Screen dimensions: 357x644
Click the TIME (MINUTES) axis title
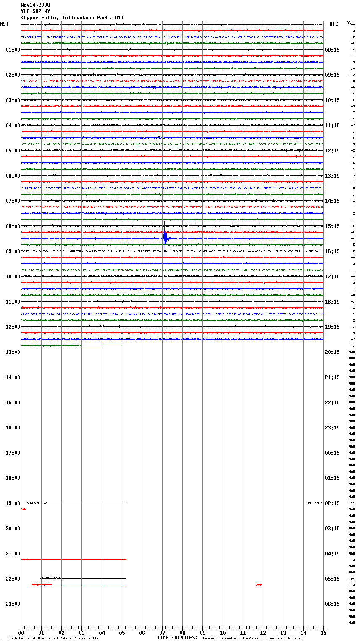pos(177,638)
